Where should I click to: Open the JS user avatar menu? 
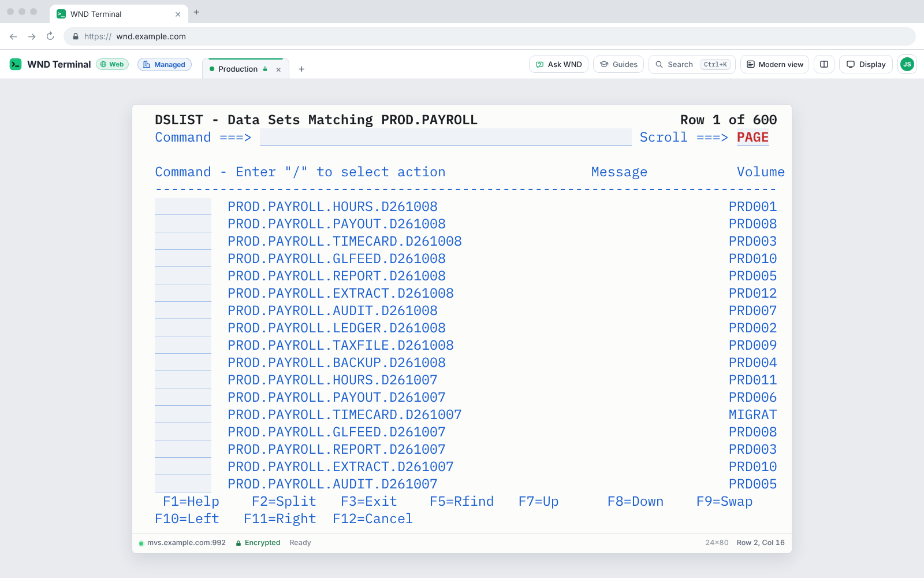click(907, 64)
